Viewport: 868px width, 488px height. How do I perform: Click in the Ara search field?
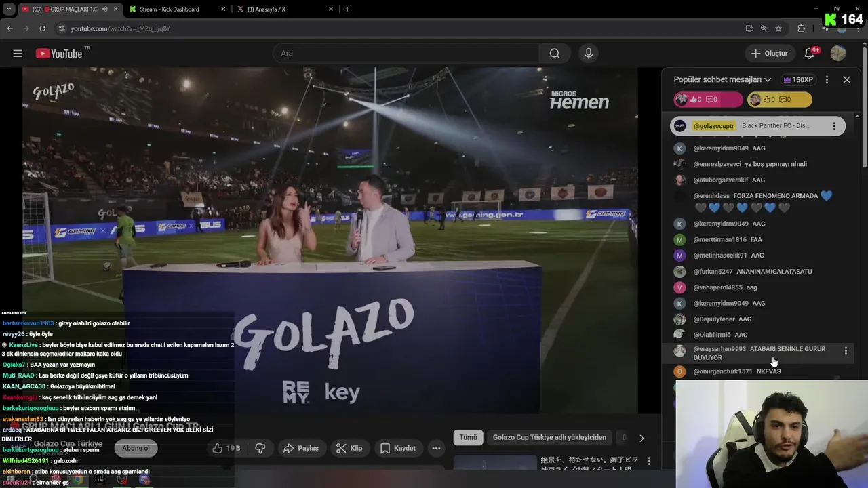point(406,54)
